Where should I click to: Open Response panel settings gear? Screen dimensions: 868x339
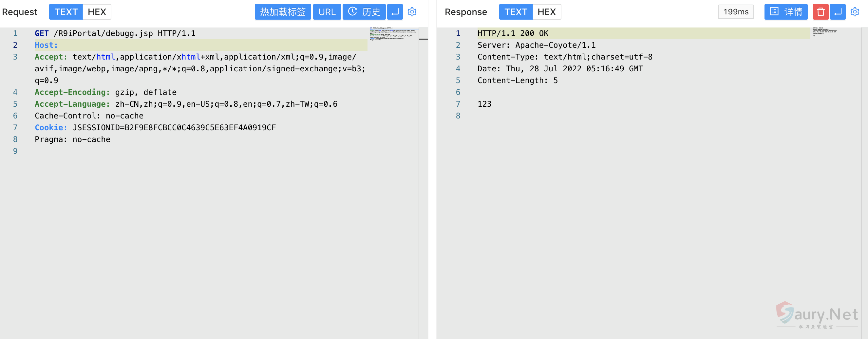pos(855,12)
